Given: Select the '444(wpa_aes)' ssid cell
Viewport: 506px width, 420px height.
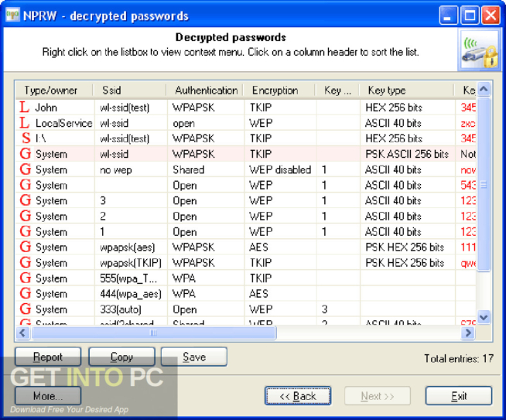Looking at the screenshot, I should click(131, 294).
